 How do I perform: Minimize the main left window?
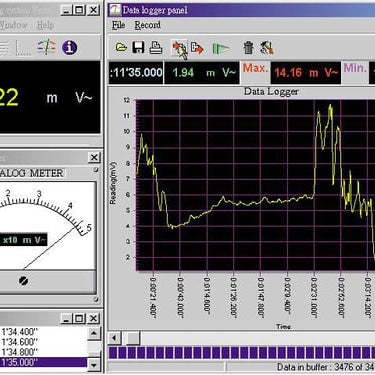pyautogui.click(x=67, y=10)
